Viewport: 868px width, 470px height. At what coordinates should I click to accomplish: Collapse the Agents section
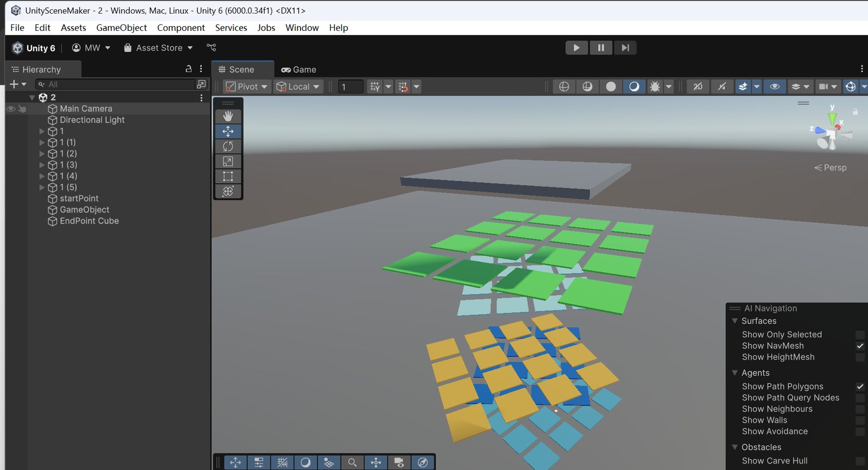[735, 373]
